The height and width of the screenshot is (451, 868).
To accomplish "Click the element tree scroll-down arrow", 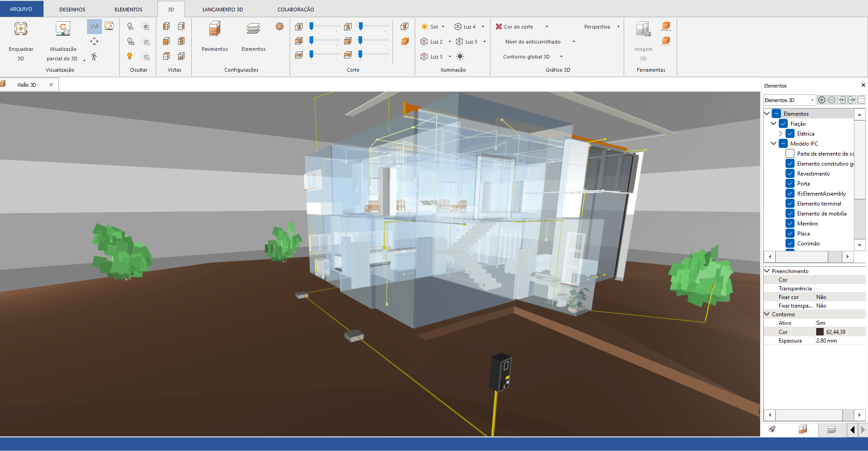I will tap(860, 245).
